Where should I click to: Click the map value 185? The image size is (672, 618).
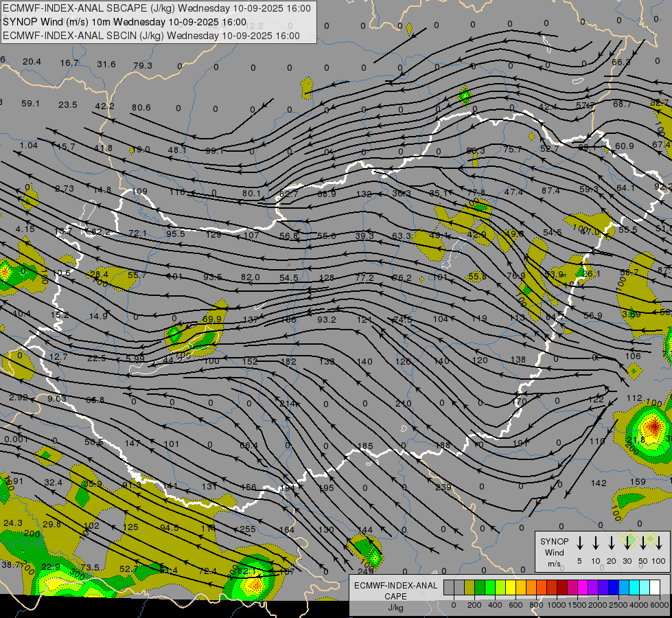pos(365,446)
